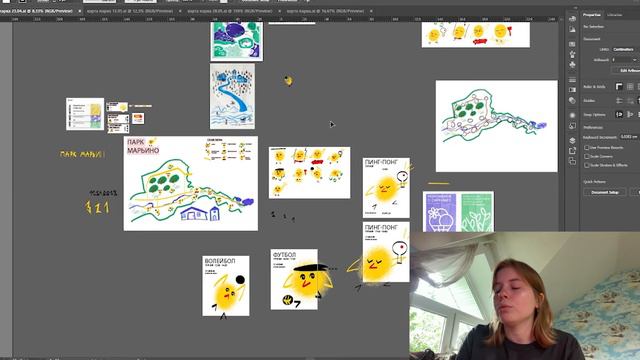
Task: Select the purple ice cream card
Action: pyautogui.click(x=440, y=212)
